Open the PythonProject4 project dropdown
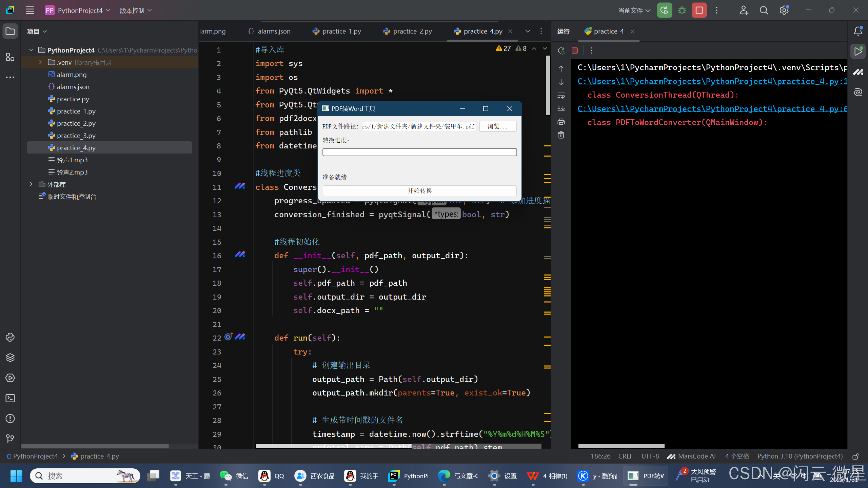Screen dimensions: 868x488 [x=78, y=11]
